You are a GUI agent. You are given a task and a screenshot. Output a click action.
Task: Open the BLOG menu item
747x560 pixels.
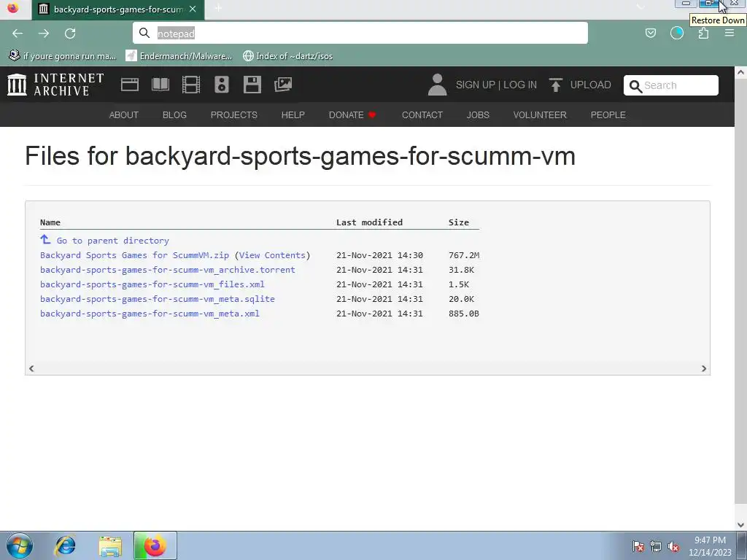[174, 114]
